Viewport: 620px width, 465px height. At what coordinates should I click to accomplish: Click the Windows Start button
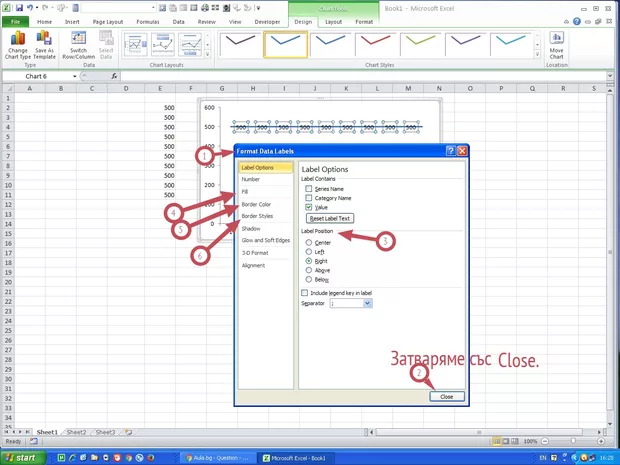(22, 457)
